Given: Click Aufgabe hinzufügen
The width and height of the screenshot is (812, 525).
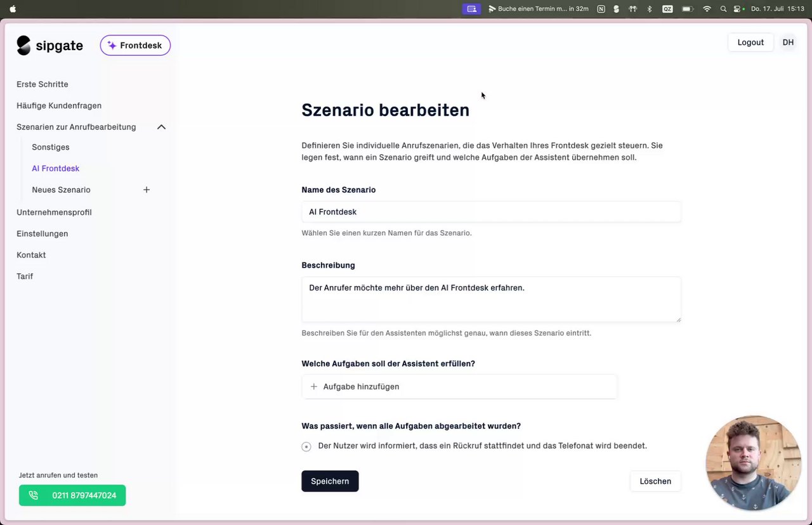Looking at the screenshot, I should click(459, 387).
